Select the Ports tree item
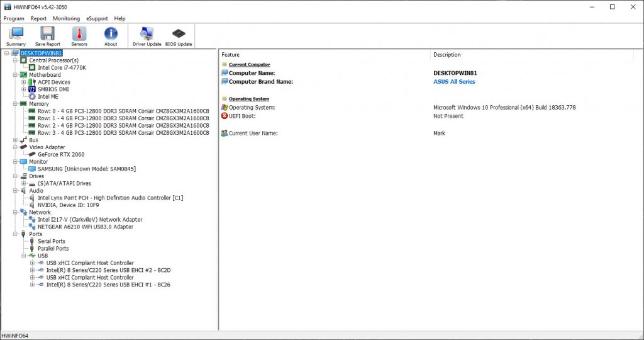 click(35, 234)
